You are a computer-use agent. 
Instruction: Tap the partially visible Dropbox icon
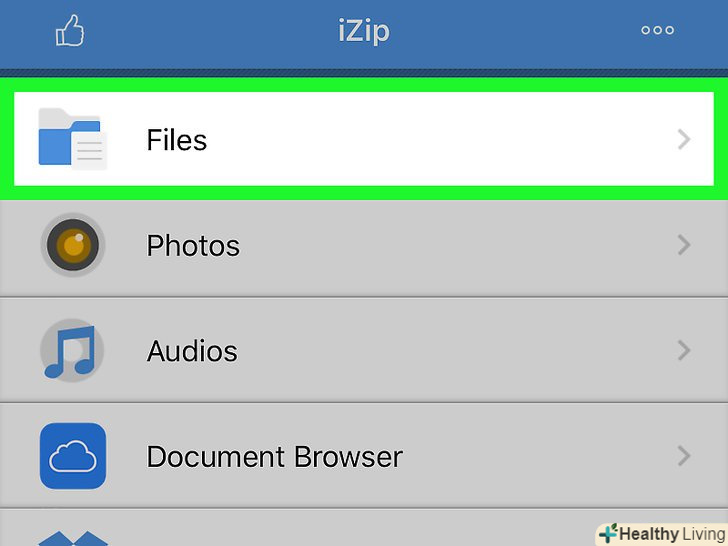tap(72, 537)
